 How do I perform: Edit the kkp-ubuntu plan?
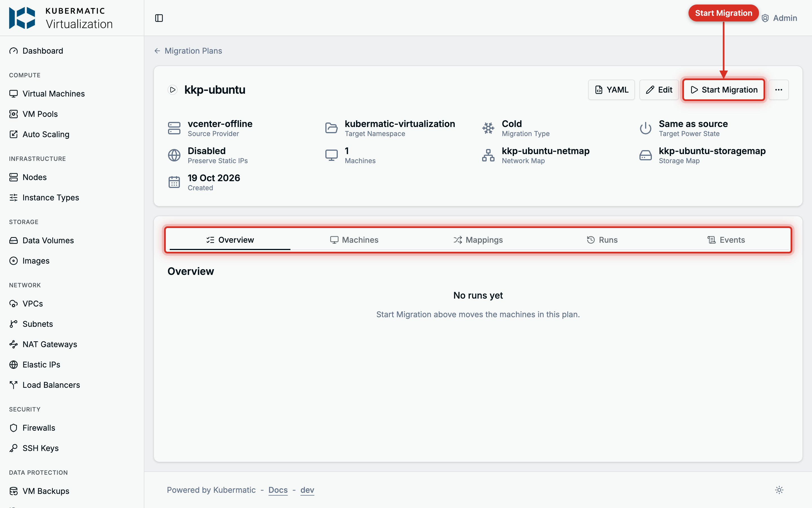(x=659, y=90)
